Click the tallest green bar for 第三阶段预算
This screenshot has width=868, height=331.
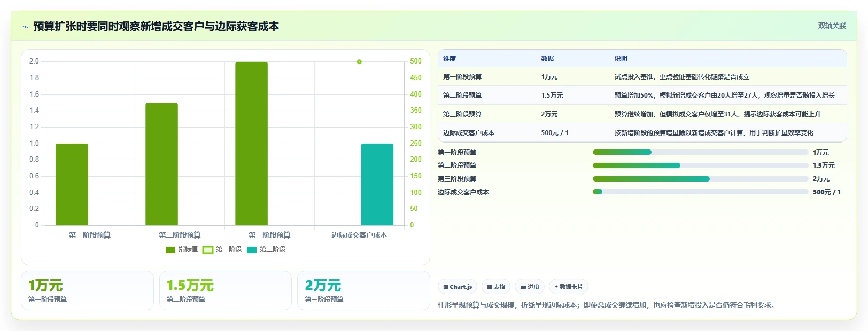(251, 144)
